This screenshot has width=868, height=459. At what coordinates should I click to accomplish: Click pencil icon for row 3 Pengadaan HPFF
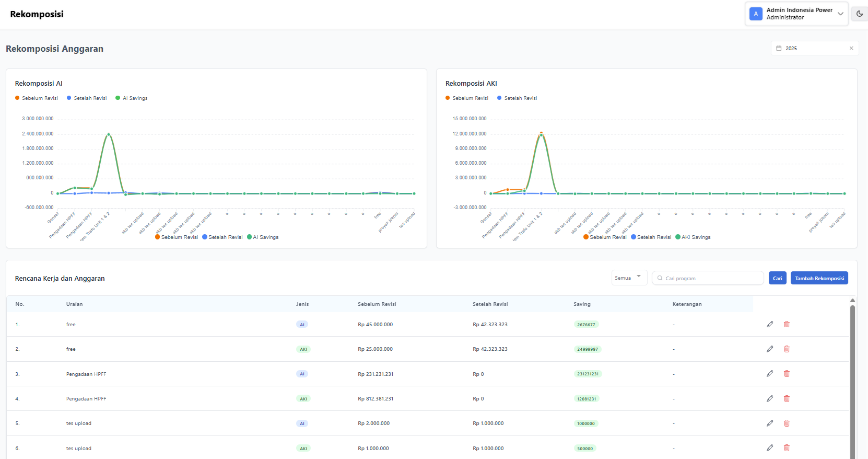click(770, 374)
